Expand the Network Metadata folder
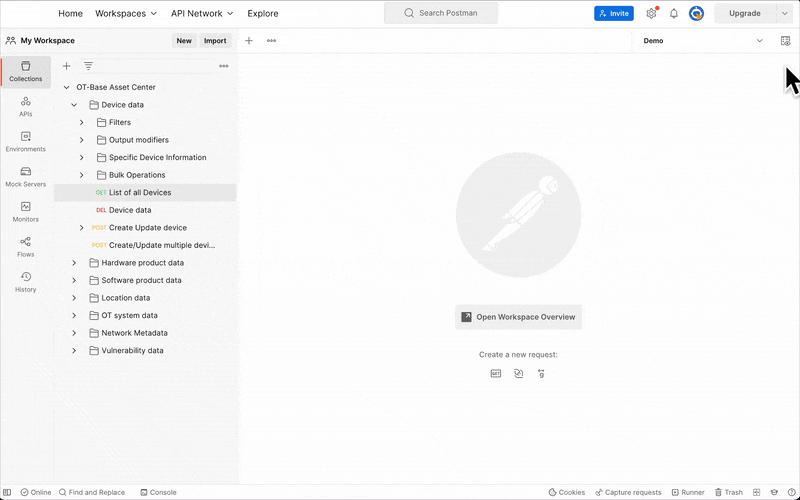This screenshot has height=500, width=800. pos(74,333)
